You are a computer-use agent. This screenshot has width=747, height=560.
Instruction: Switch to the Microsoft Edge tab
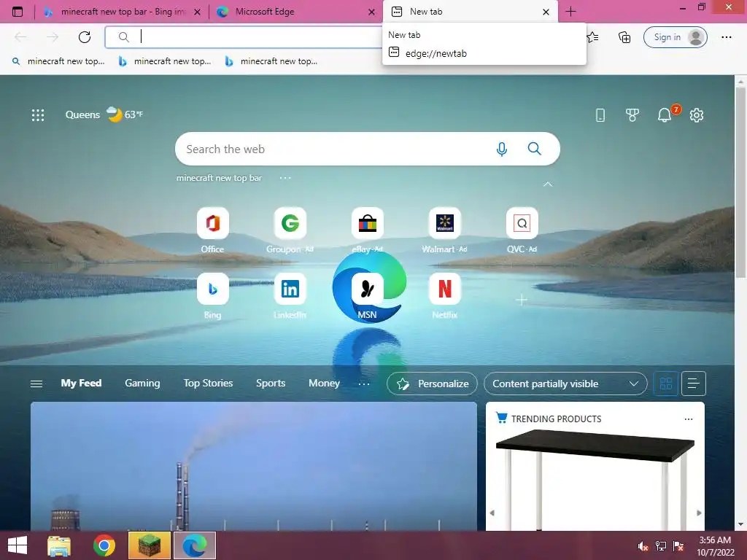296,12
